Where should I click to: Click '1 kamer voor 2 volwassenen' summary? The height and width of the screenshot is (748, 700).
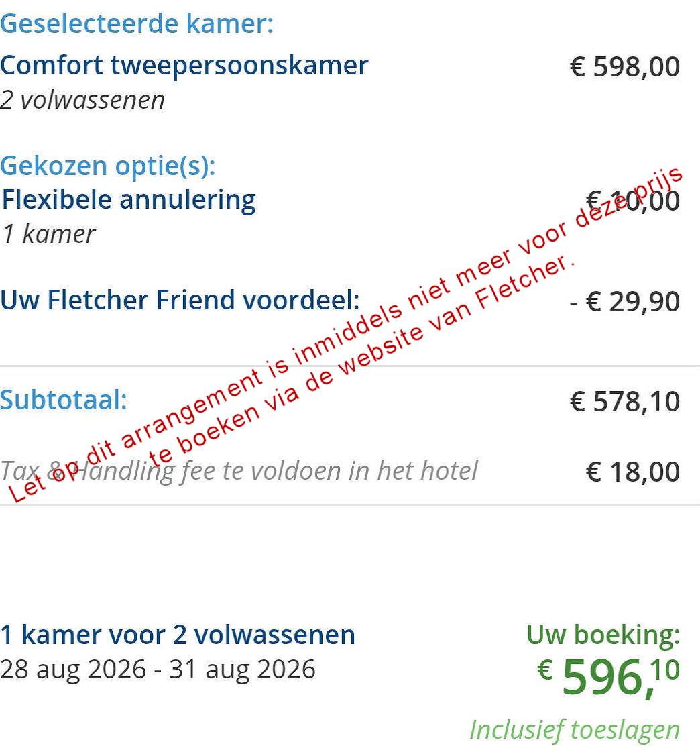(x=178, y=635)
